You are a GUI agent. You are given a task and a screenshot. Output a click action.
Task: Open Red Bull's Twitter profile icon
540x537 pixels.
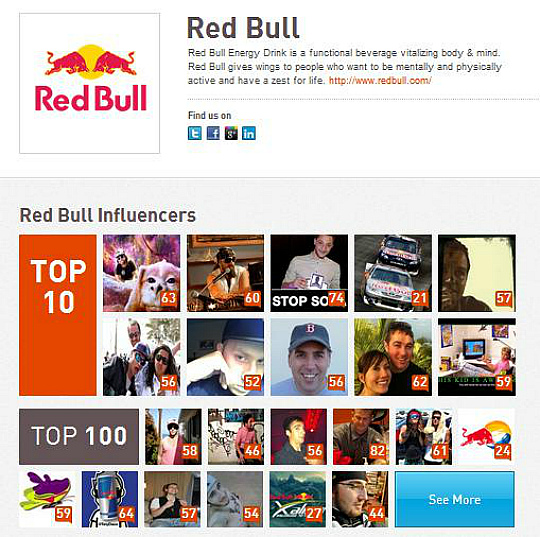click(x=195, y=133)
